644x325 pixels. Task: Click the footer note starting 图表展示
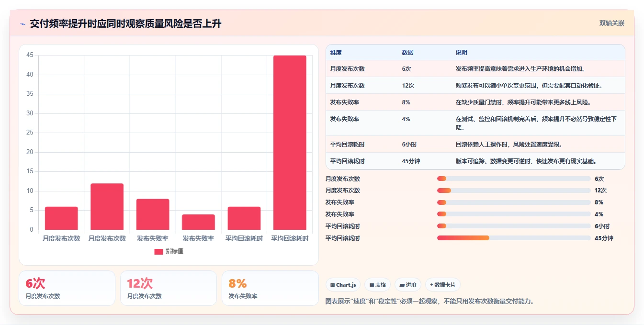(x=429, y=302)
